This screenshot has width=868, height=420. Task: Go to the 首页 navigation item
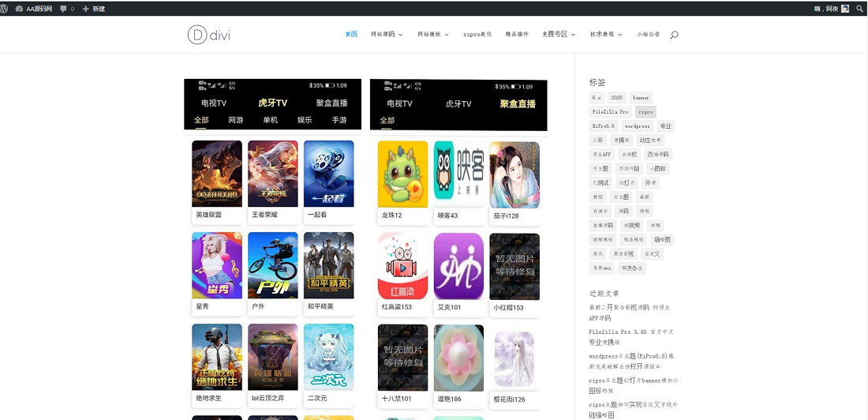[351, 35]
